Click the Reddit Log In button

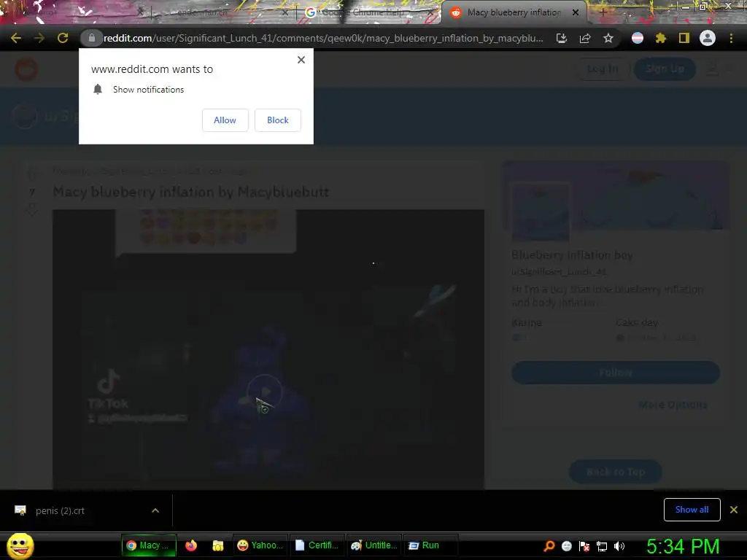pyautogui.click(x=603, y=69)
